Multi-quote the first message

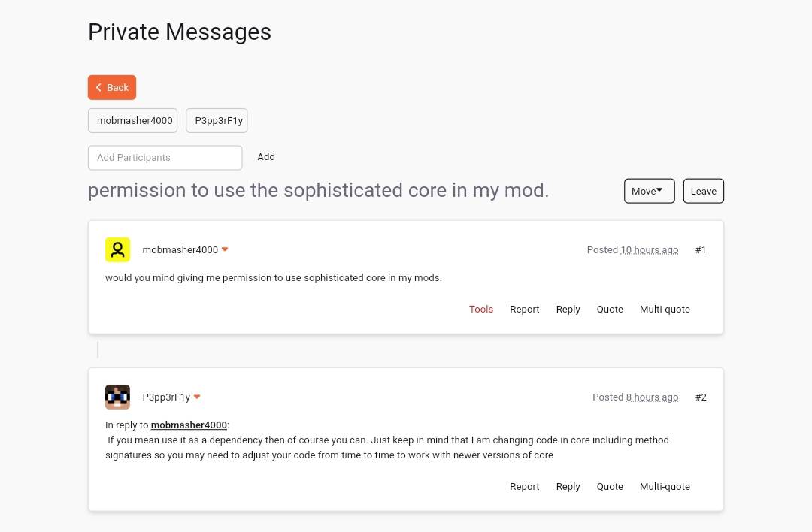pyautogui.click(x=665, y=310)
